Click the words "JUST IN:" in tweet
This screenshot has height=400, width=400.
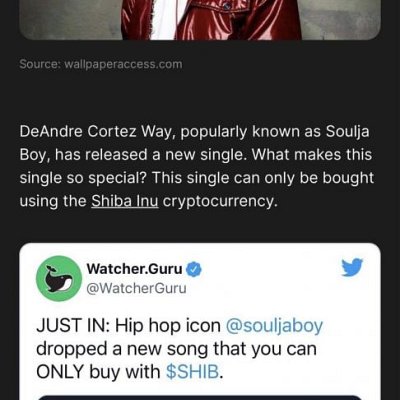click(x=73, y=326)
